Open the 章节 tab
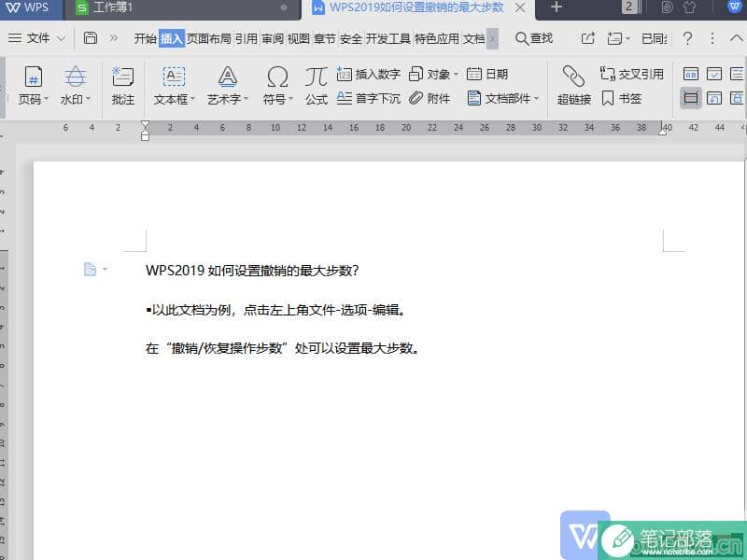The image size is (747, 560). [325, 38]
